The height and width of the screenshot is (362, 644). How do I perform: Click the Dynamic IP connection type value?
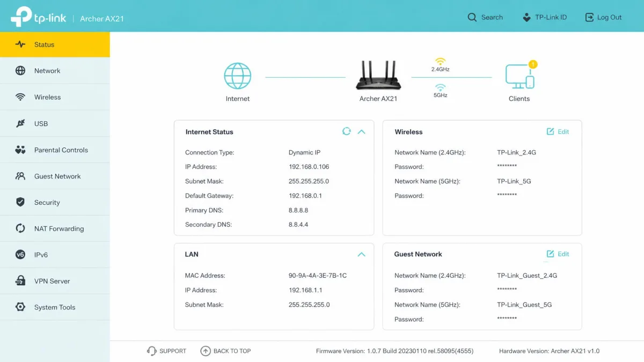304,152
